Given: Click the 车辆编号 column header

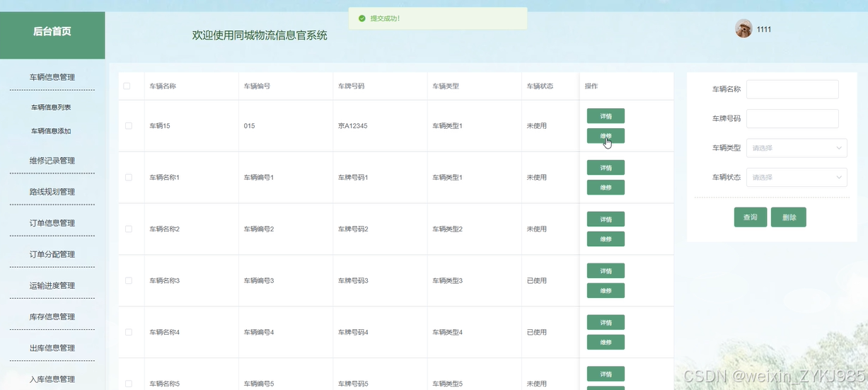Looking at the screenshot, I should (x=257, y=86).
